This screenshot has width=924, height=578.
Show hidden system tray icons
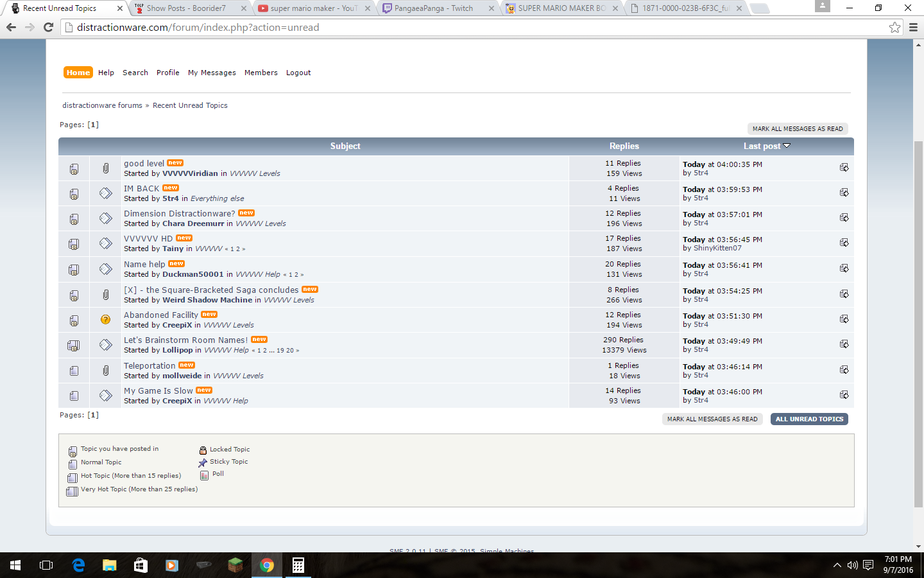pos(837,565)
